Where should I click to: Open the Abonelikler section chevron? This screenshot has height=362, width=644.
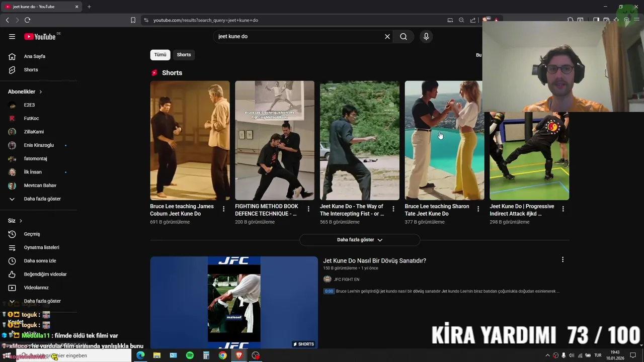(x=41, y=92)
